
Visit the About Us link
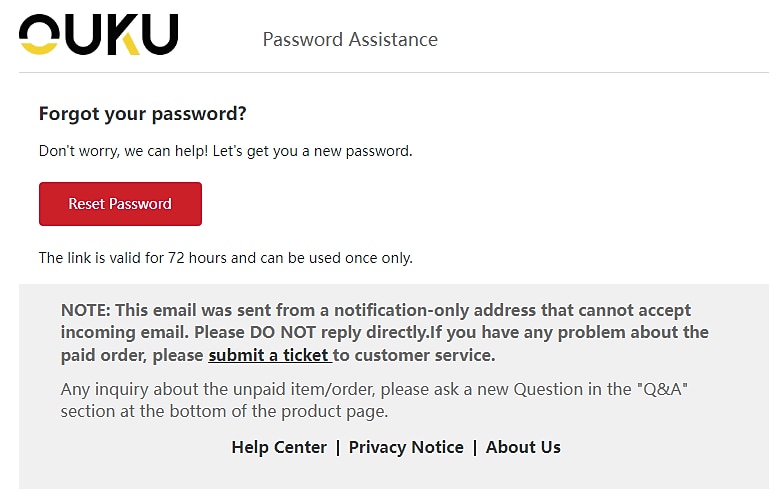[x=523, y=447]
